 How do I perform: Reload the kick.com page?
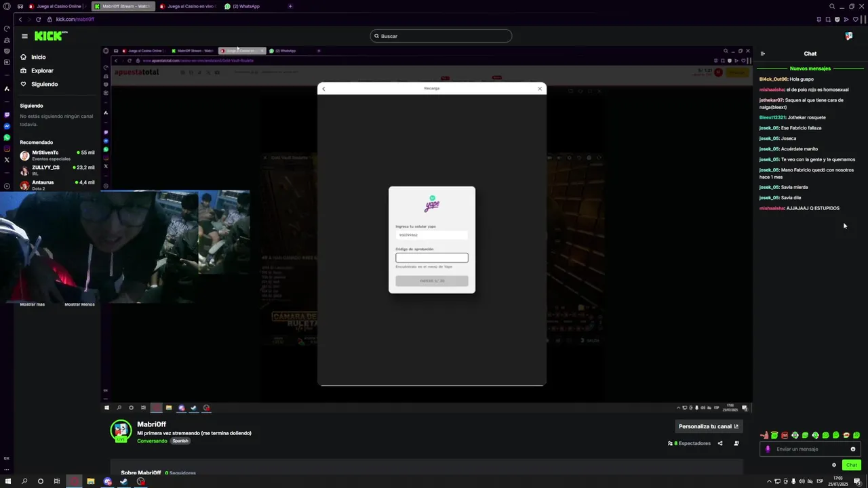pos(38,20)
